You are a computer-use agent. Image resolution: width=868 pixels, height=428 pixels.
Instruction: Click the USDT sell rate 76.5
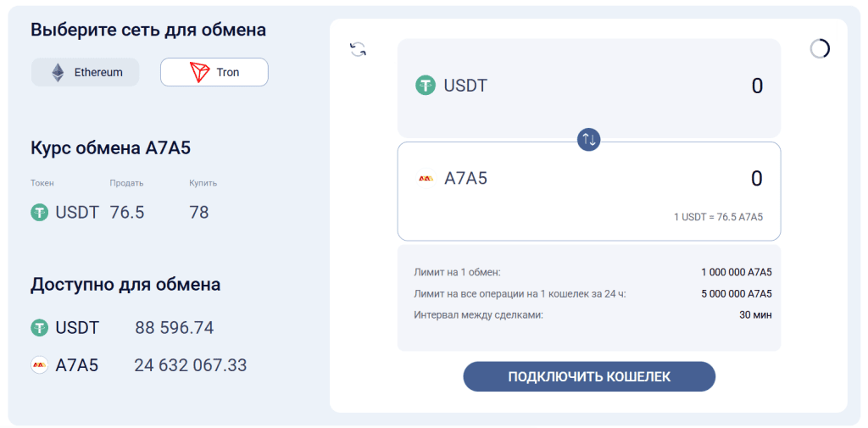[127, 213]
